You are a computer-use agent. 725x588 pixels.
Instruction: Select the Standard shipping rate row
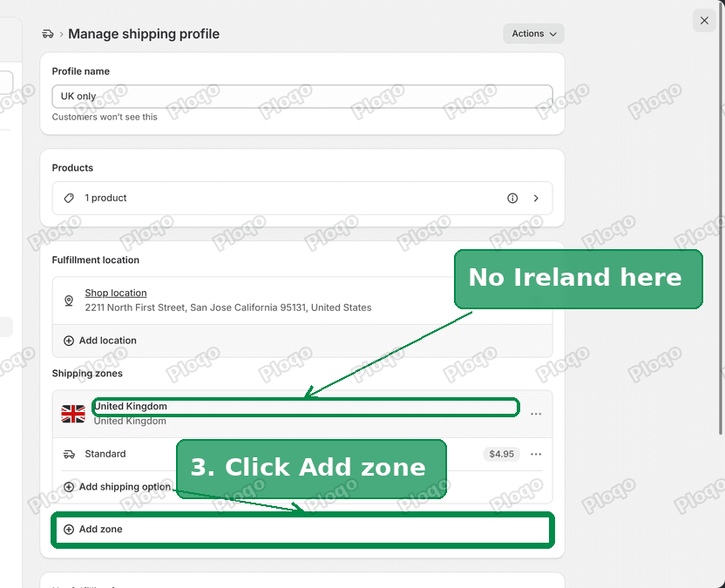302,455
